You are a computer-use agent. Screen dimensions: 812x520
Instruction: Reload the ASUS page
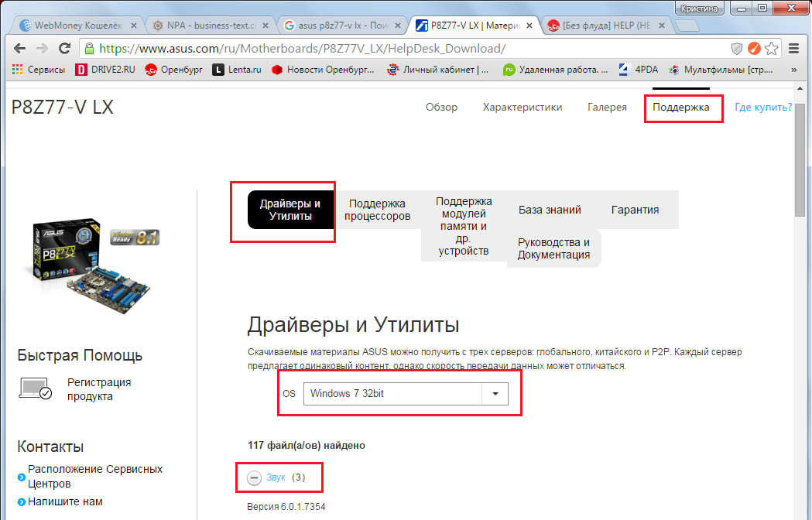pos(65,48)
